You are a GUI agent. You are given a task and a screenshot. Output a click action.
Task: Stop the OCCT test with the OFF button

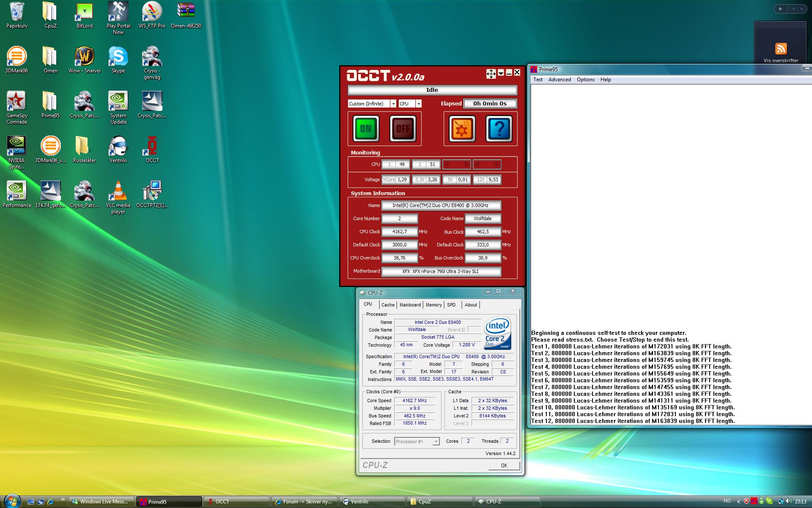403,129
